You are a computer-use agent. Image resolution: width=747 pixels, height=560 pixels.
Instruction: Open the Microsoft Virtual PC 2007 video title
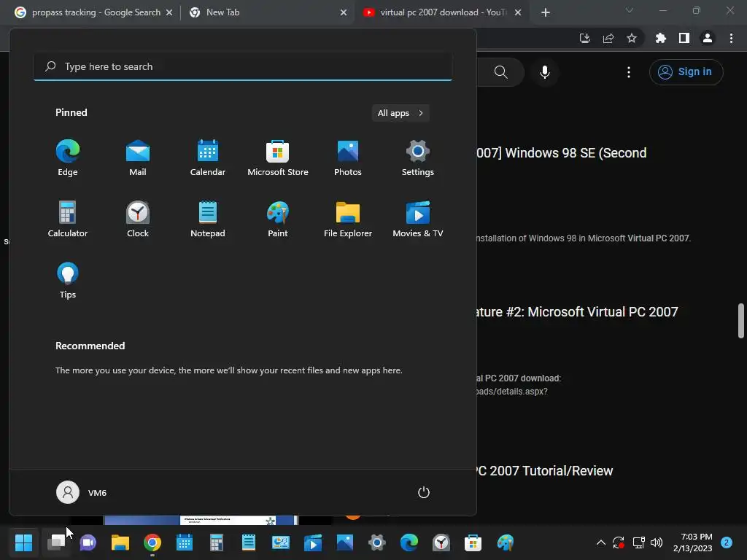click(578, 312)
